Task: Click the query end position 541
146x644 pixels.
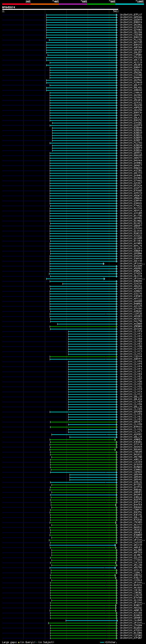Action: 115,11
